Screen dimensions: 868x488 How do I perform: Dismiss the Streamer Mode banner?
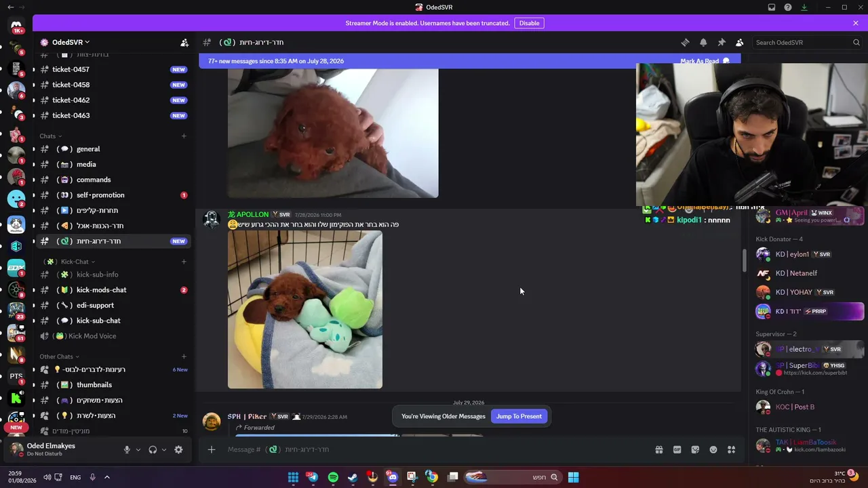point(856,23)
